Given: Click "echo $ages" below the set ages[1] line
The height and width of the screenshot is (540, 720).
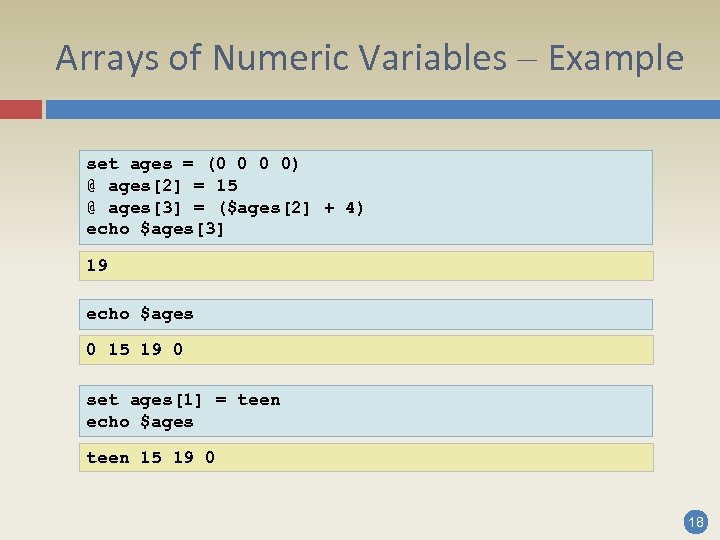Looking at the screenshot, I should click(x=140, y=422).
